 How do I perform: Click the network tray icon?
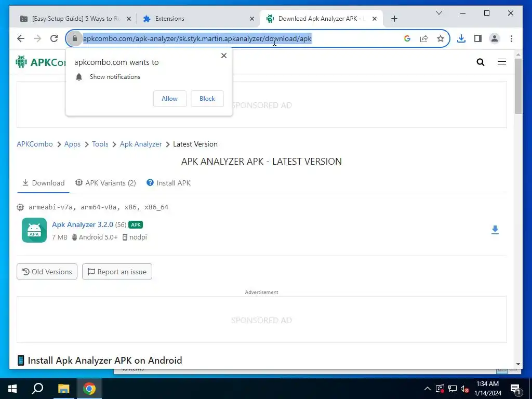[453, 389]
